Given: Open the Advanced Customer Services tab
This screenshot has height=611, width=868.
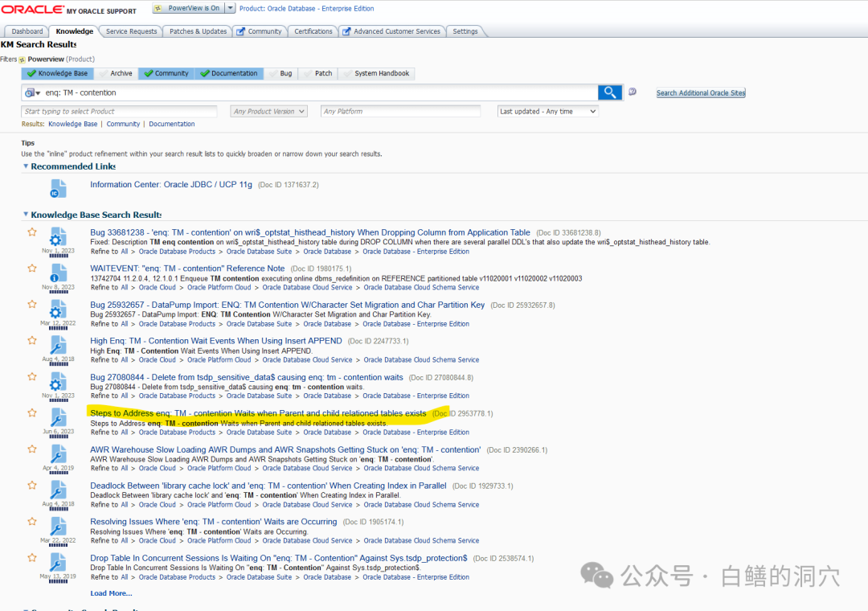Looking at the screenshot, I should [x=392, y=31].
